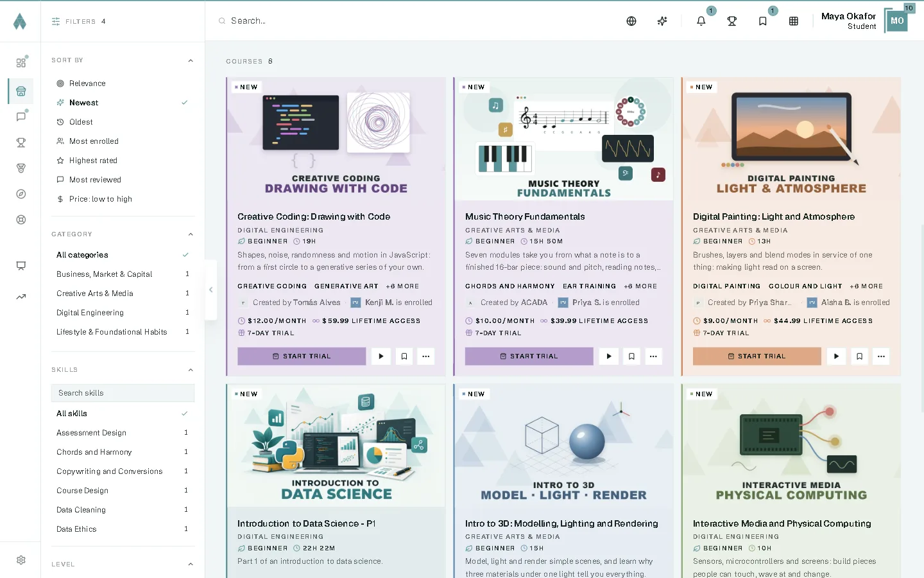Select the Newest sort option
The height and width of the screenshot is (578, 924).
(123, 103)
